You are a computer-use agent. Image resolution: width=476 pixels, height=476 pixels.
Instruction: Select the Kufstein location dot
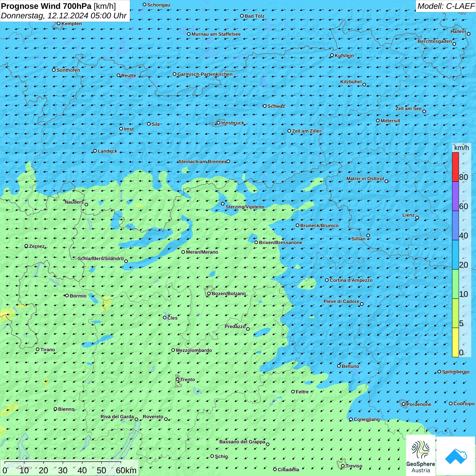coord(332,55)
